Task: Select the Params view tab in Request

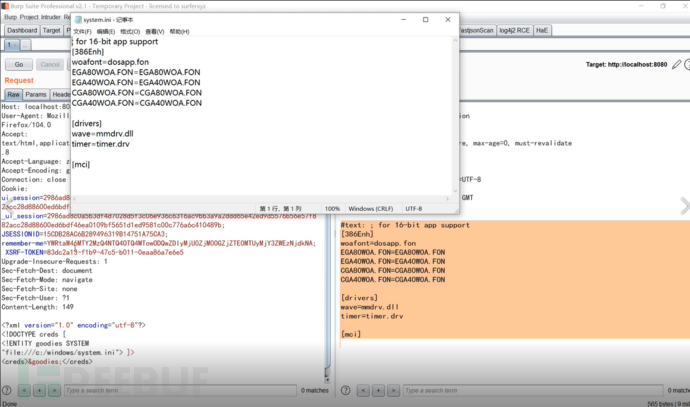Action: pos(37,94)
